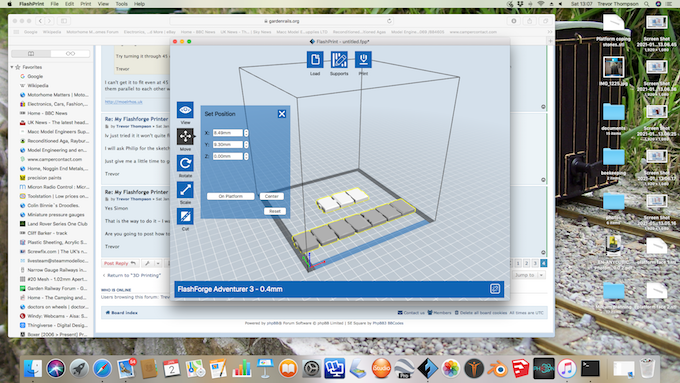Open the File menu
The height and width of the screenshot is (383, 680).
[55, 4]
